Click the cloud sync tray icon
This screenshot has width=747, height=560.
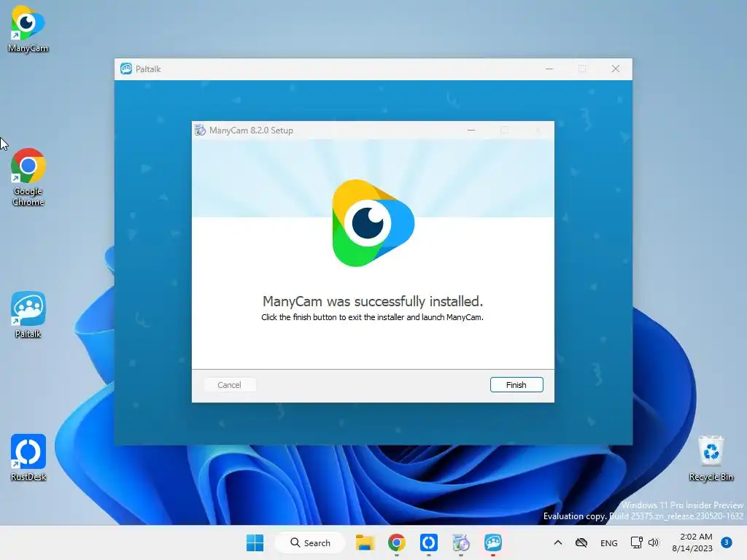[581, 542]
